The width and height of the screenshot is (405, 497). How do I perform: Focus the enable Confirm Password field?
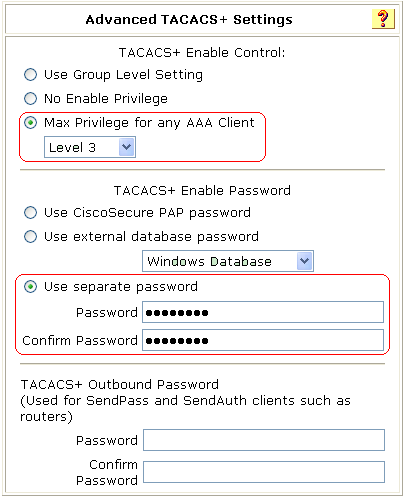pos(263,340)
